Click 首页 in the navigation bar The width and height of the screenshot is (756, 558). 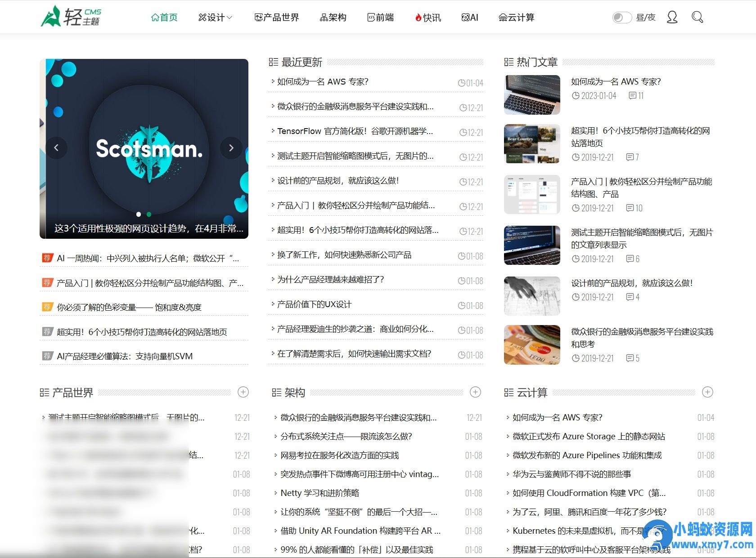(164, 18)
